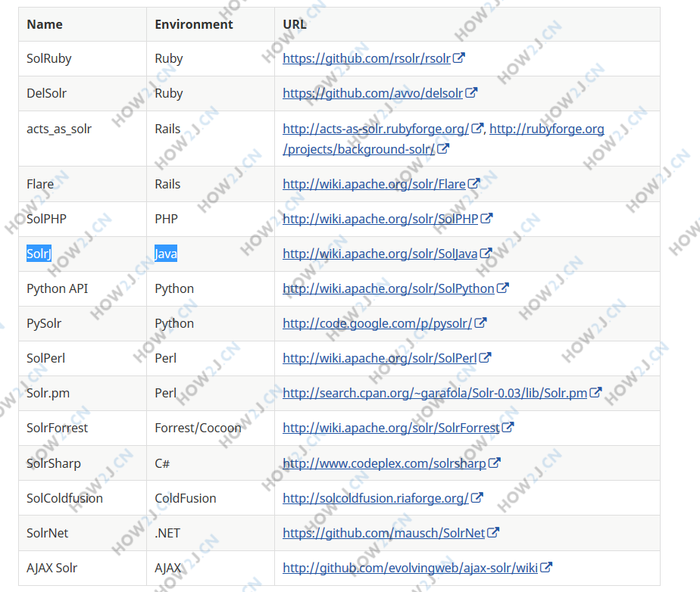
Task: Click external-link icon after SolrForrest URL
Action: coord(508,427)
